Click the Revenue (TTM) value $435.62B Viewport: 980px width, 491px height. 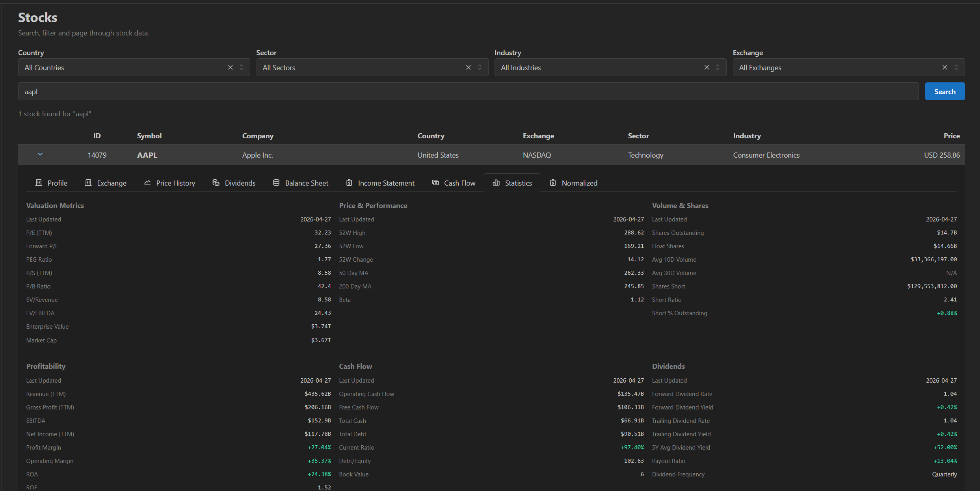tap(318, 394)
